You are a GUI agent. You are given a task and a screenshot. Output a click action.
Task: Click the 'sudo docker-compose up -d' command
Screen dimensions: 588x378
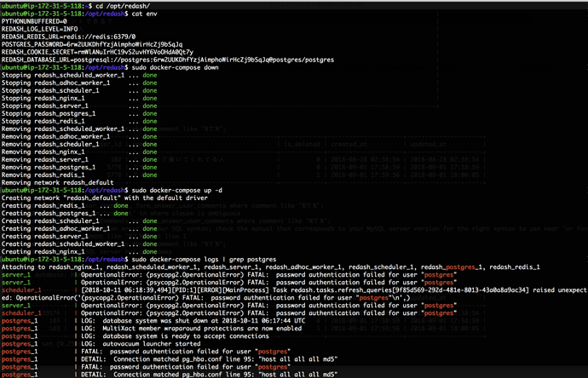177,191
